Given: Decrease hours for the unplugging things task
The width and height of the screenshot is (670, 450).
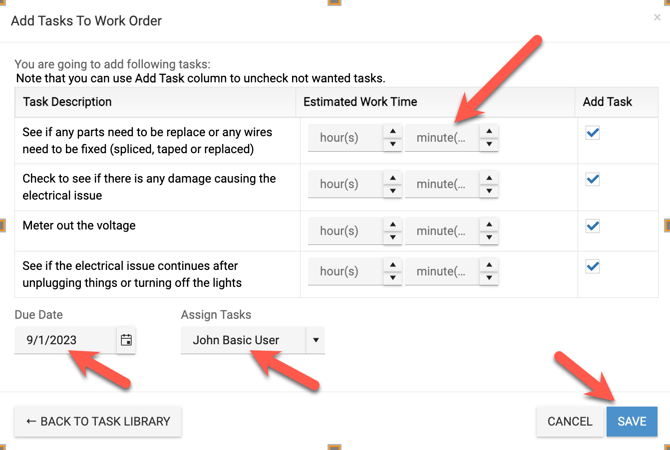Looking at the screenshot, I should [393, 279].
